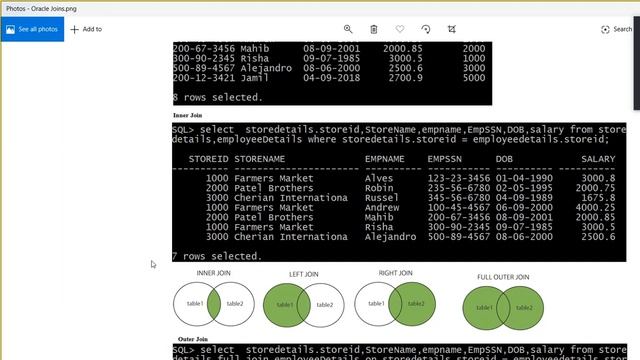Click the DOB column header
This screenshot has width=640, height=360.
coord(504,159)
